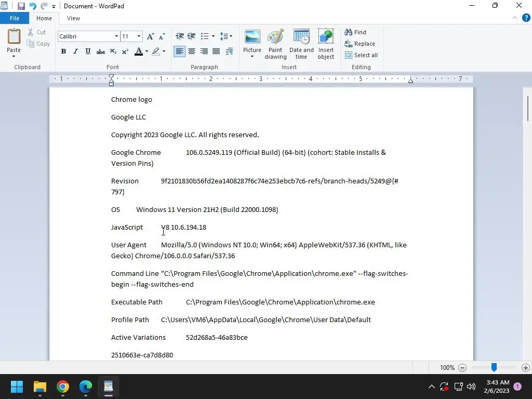Open Find in the Editing group
This screenshot has width=532, height=399.
point(355,32)
